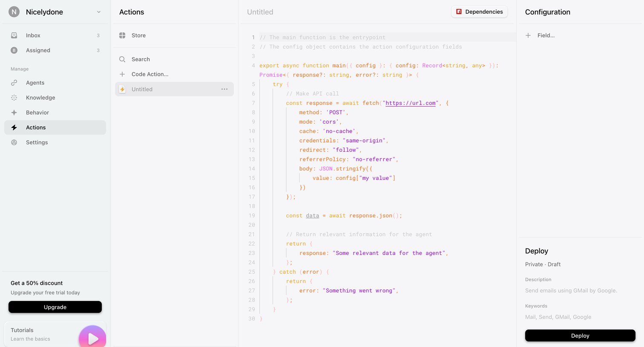The image size is (644, 347).
Task: Click the plus icon beside Code Action
Action: coord(122,74)
